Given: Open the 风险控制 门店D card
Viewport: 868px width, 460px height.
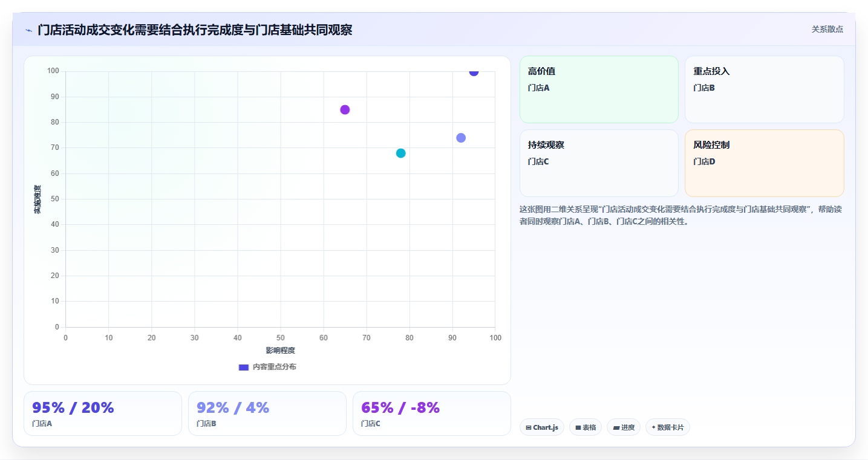Looking at the screenshot, I should point(764,163).
